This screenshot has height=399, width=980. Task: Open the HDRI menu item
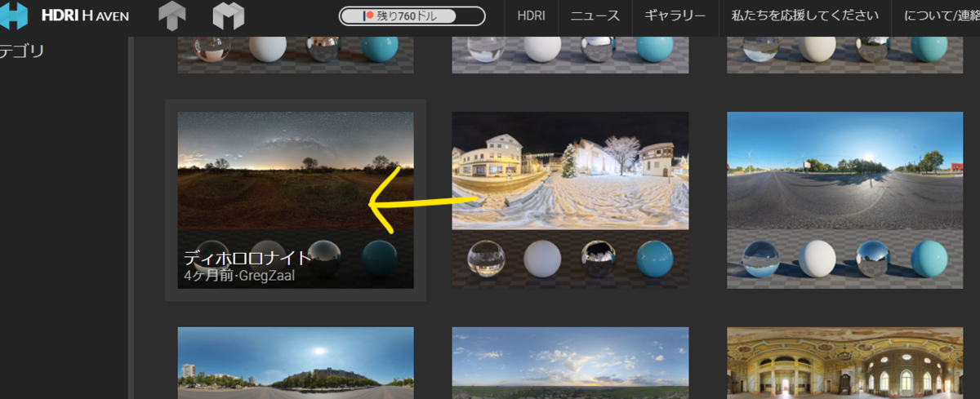[531, 16]
